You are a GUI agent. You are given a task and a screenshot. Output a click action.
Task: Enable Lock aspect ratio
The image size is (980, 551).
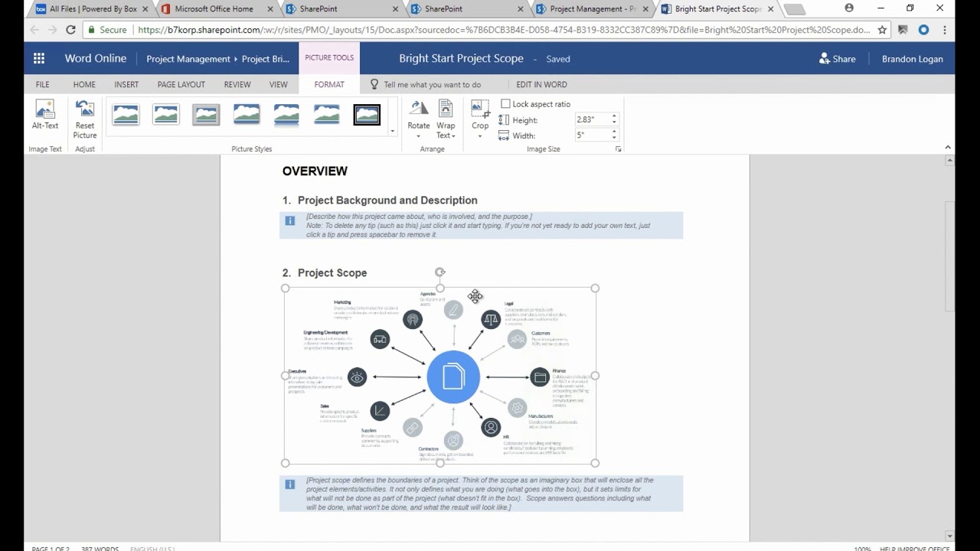coord(506,103)
